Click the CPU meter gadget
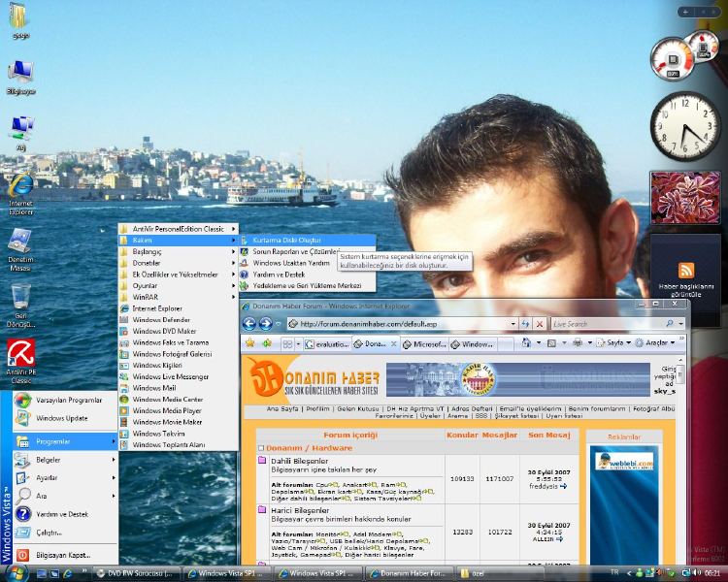The width and height of the screenshot is (728, 582). tap(672, 59)
